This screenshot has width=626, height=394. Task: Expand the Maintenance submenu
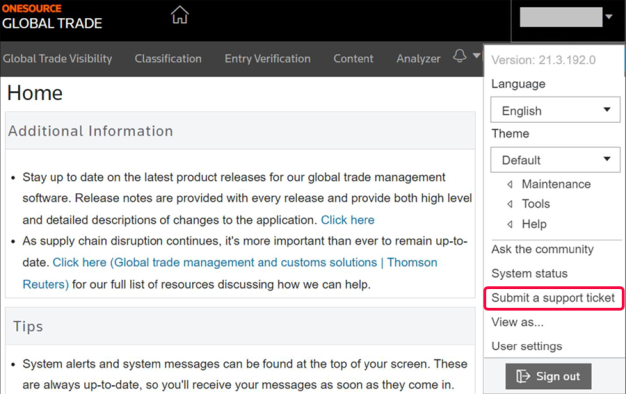[549, 184]
